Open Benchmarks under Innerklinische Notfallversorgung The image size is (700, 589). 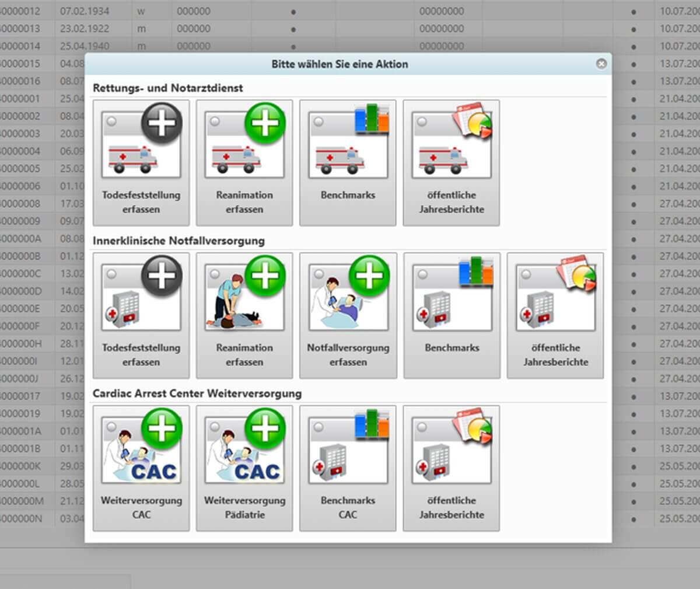point(452,315)
